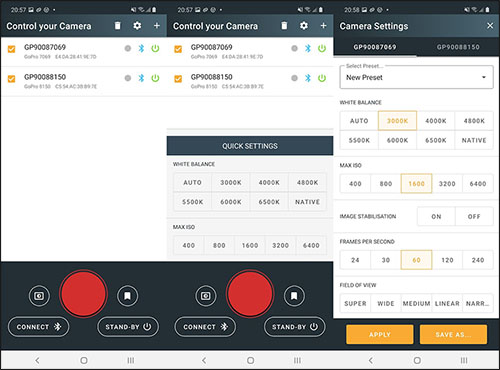Turn Image Stabilisation OFF
The image size is (500, 370).
point(474,216)
